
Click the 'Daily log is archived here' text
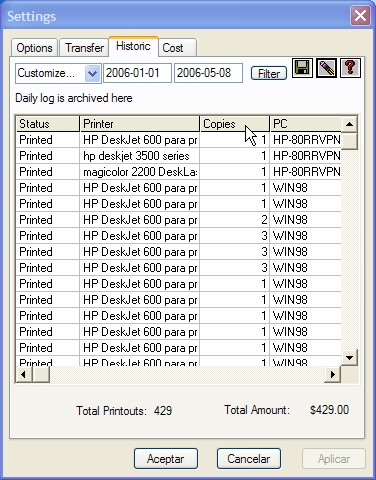tap(74, 98)
